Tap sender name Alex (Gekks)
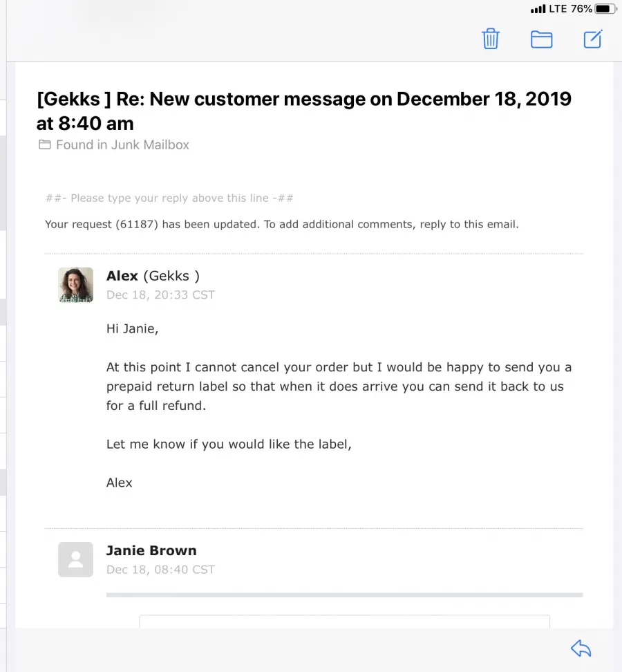Viewport: 622px width, 672px height. 153,276
